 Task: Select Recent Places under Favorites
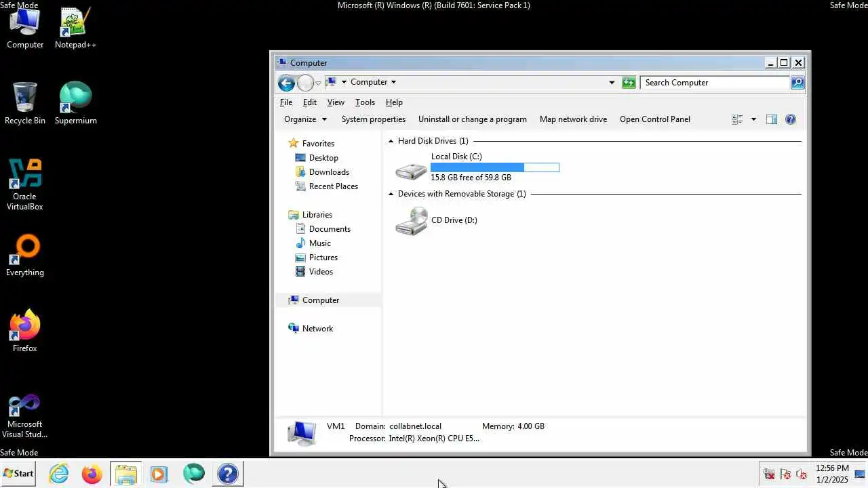pos(333,186)
